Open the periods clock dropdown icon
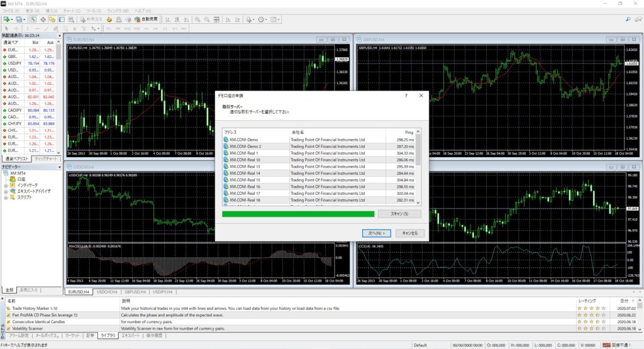The image size is (644, 349). pos(262,19)
